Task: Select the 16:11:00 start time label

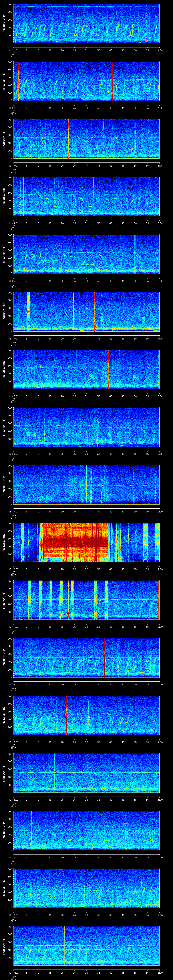Action: [x=13, y=627]
